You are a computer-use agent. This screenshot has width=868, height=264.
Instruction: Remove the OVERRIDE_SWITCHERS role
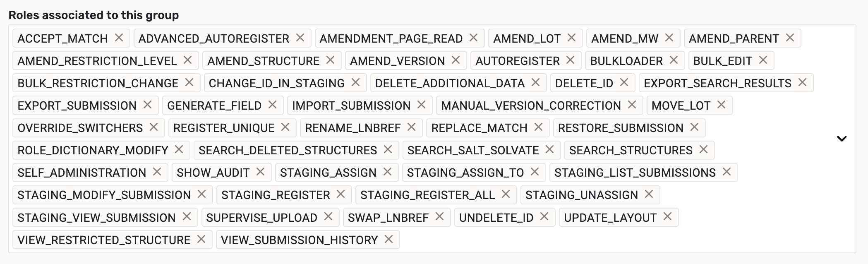point(153,127)
